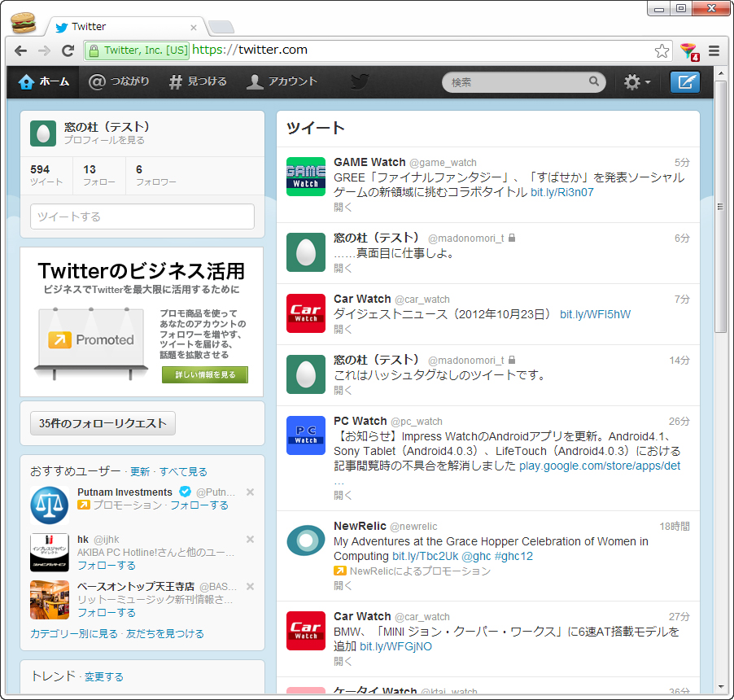This screenshot has width=734, height=700.
Task: Bookmark the page with the star icon
Action: click(661, 50)
